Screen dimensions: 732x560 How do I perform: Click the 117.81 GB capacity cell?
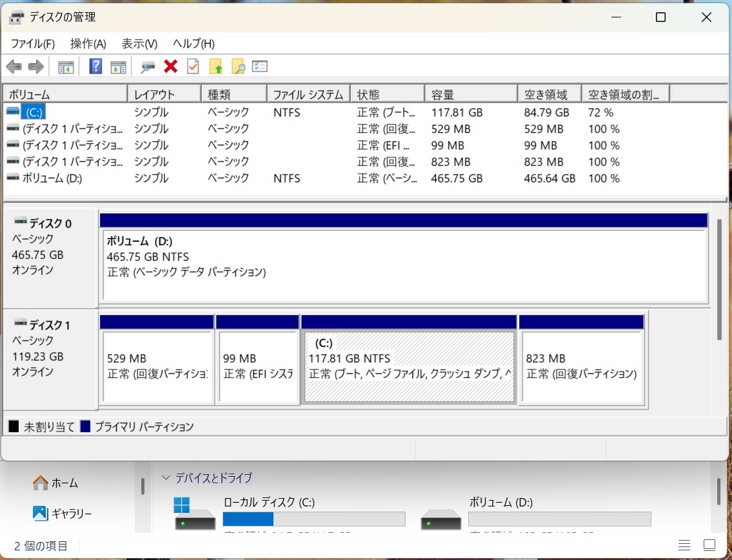(457, 112)
